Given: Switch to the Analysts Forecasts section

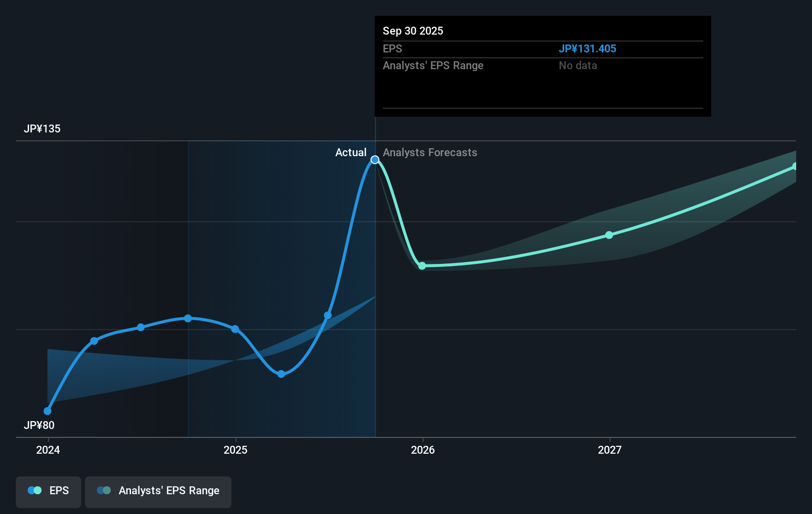Looking at the screenshot, I should tap(430, 153).
